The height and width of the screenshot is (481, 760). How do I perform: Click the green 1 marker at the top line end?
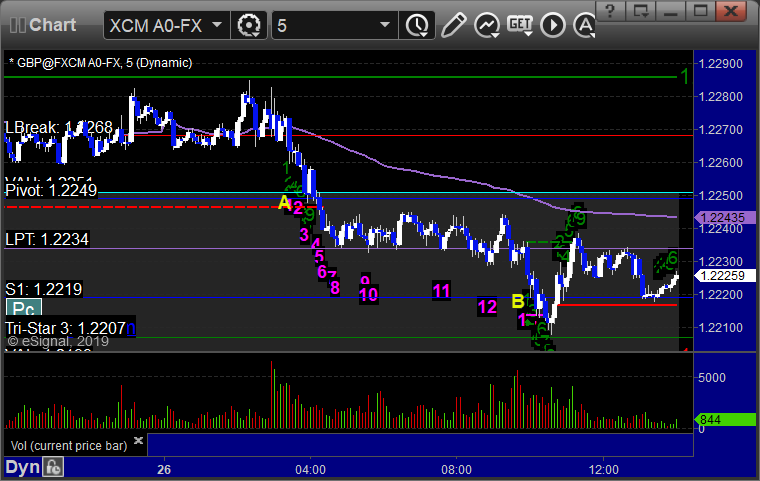click(684, 76)
